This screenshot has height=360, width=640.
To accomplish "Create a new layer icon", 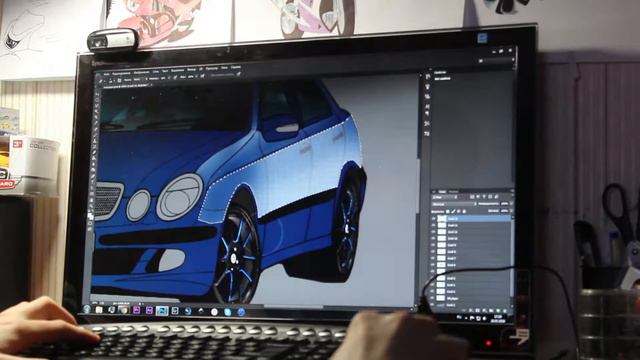I will pos(498,311).
